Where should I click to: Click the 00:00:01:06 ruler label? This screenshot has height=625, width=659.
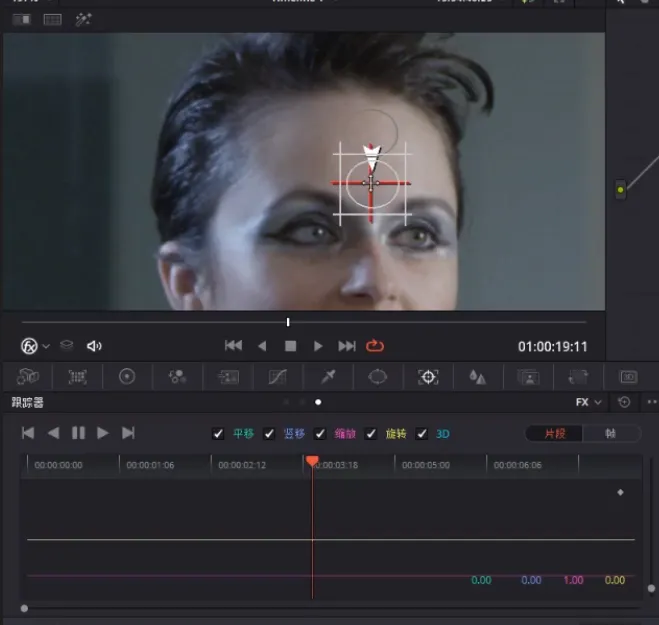150,465
